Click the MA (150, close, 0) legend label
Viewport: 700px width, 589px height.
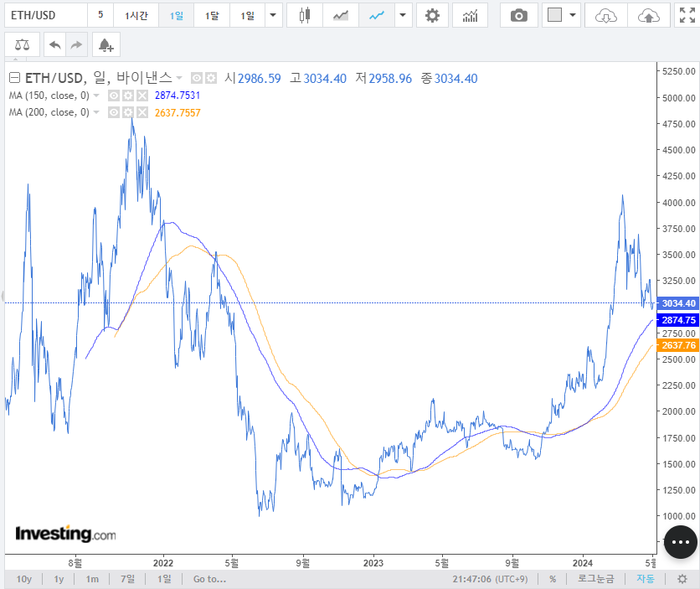point(49,96)
